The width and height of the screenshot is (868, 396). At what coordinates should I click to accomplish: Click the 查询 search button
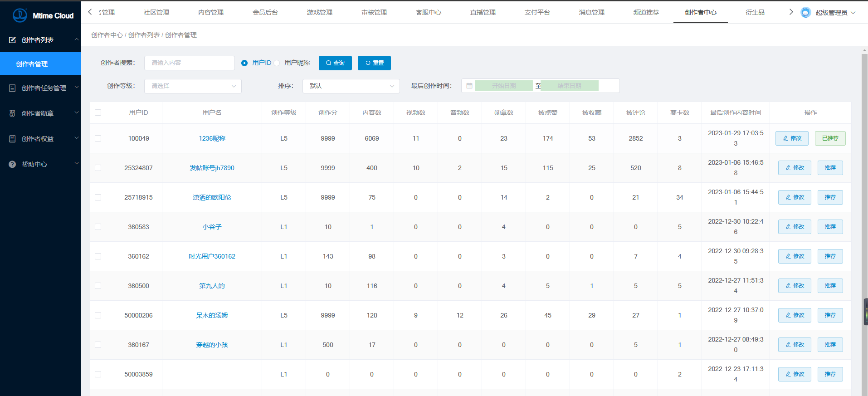(x=335, y=63)
